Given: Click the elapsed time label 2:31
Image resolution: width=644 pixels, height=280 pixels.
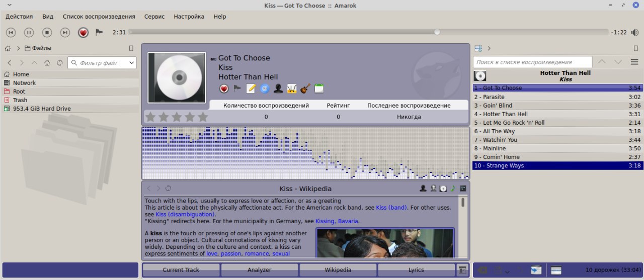Looking at the screenshot, I should (119, 32).
